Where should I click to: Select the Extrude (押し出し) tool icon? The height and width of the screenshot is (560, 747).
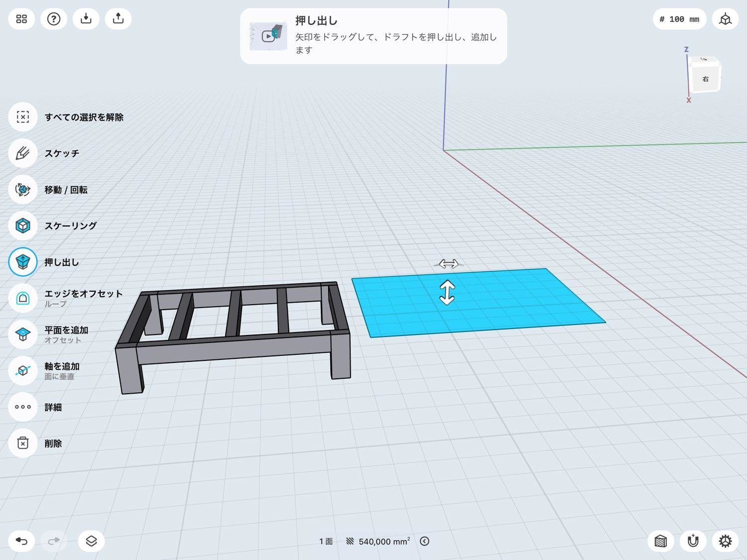pos(23,262)
